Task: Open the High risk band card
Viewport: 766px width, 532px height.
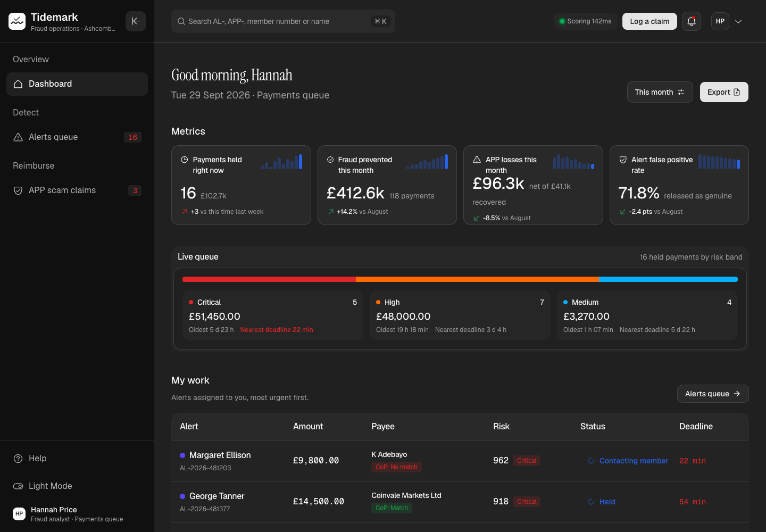Action: (x=460, y=315)
